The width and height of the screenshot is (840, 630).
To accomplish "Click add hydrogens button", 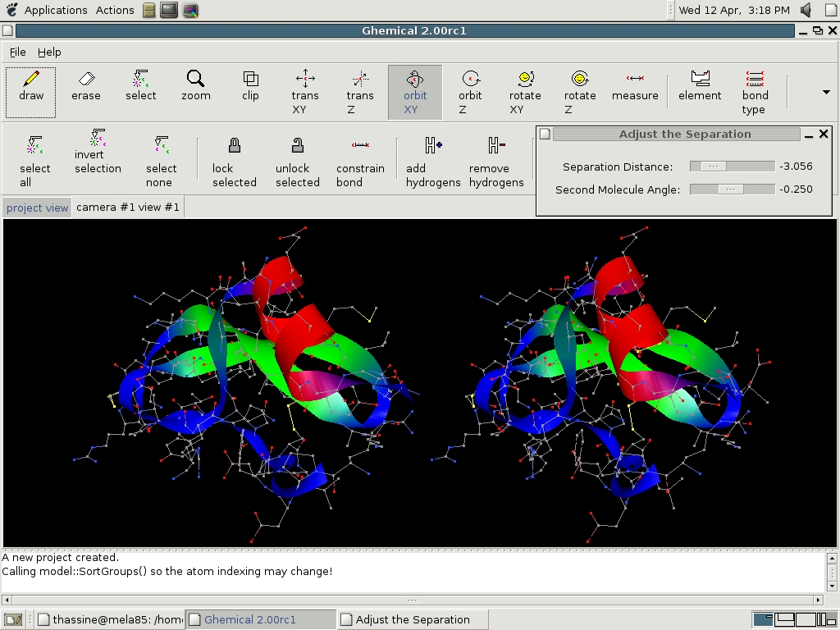I will [x=433, y=162].
